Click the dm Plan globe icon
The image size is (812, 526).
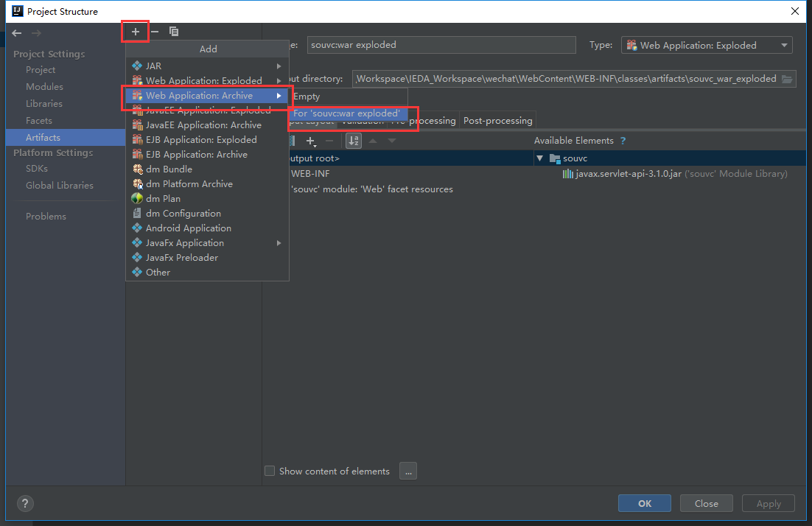coord(137,198)
